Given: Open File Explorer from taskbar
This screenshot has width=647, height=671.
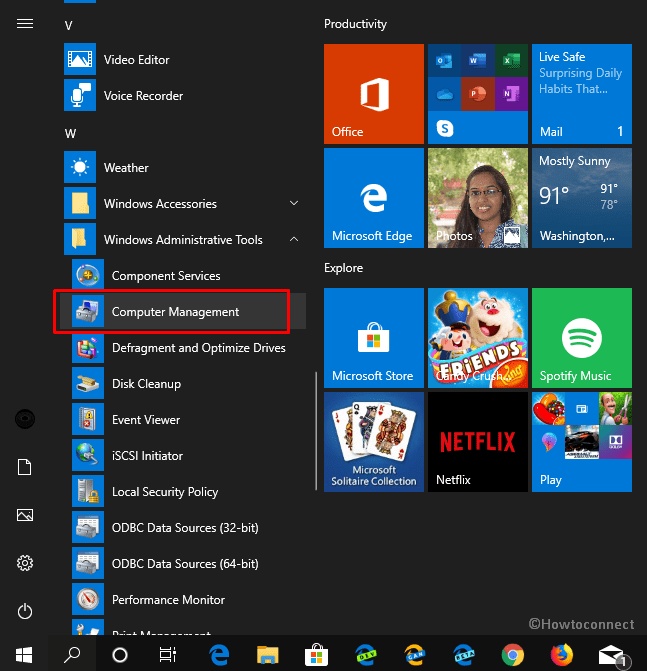Looking at the screenshot, I should (267, 655).
